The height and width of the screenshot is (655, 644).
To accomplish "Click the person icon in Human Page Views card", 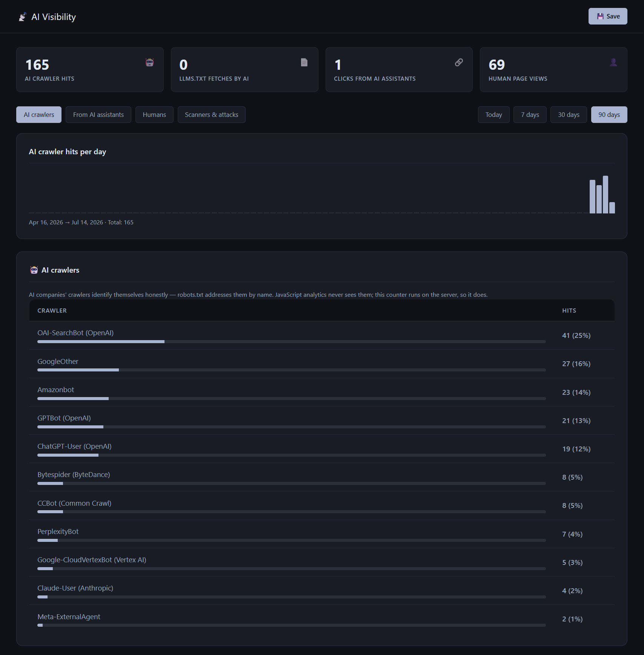I will point(613,62).
